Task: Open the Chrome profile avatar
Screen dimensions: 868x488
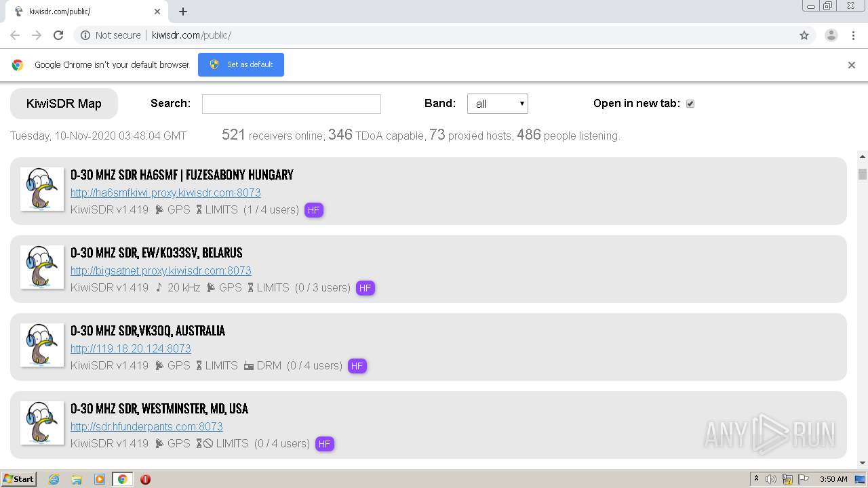Action: point(831,35)
